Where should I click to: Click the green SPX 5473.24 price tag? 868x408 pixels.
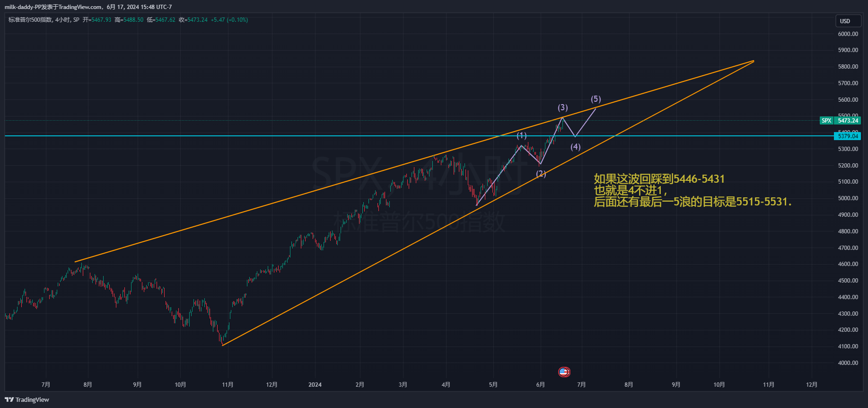coord(840,121)
